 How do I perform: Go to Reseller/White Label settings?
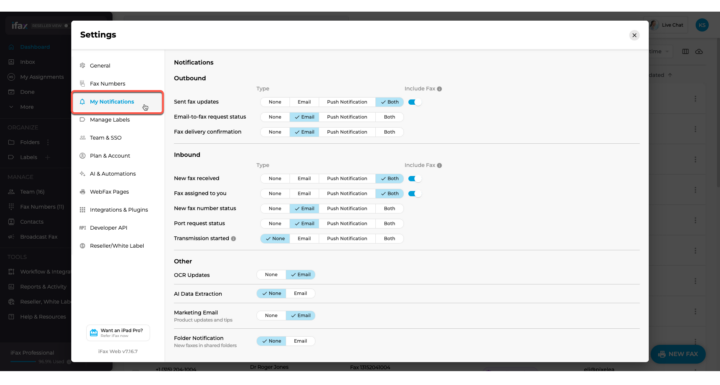point(118,246)
